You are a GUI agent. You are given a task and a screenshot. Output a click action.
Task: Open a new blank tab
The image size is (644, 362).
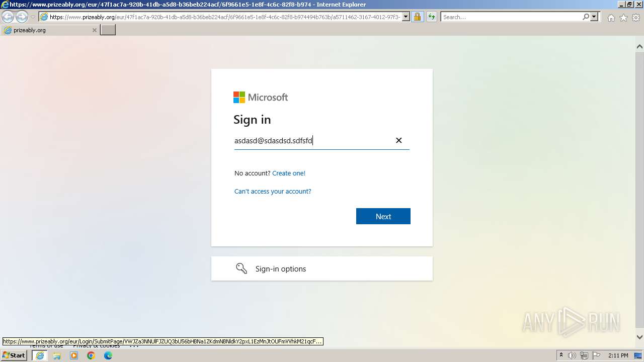pyautogui.click(x=108, y=30)
